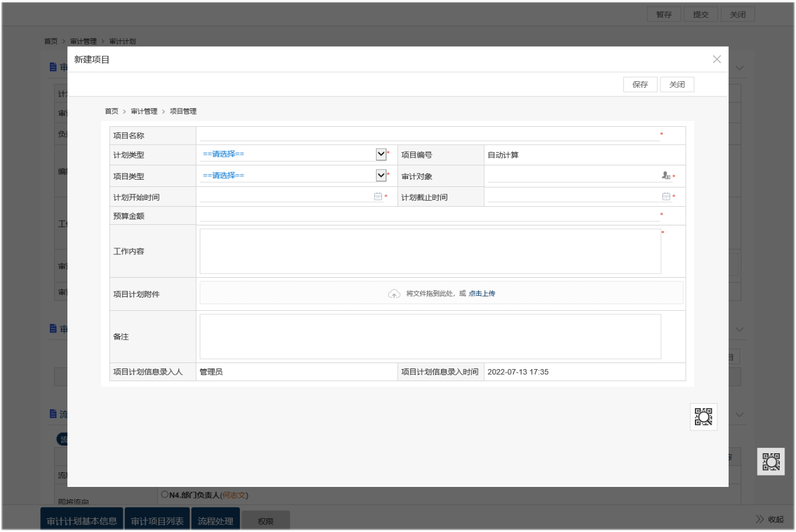Open the 权限 tab
The width and height of the screenshot is (796, 532).
265,521
